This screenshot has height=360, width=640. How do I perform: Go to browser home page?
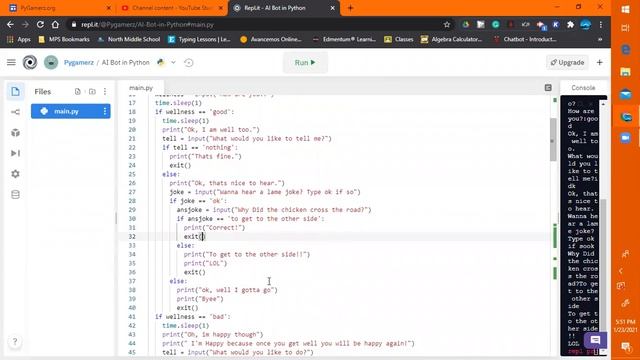55,24
